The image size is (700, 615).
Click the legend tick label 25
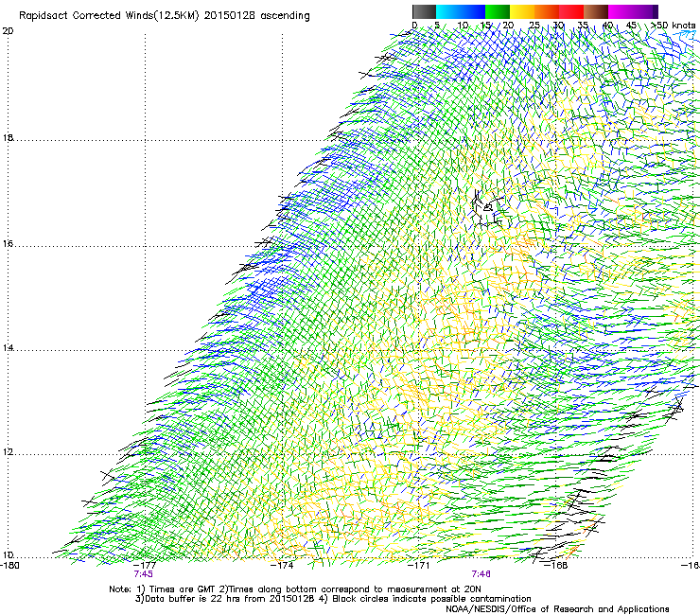(x=534, y=26)
